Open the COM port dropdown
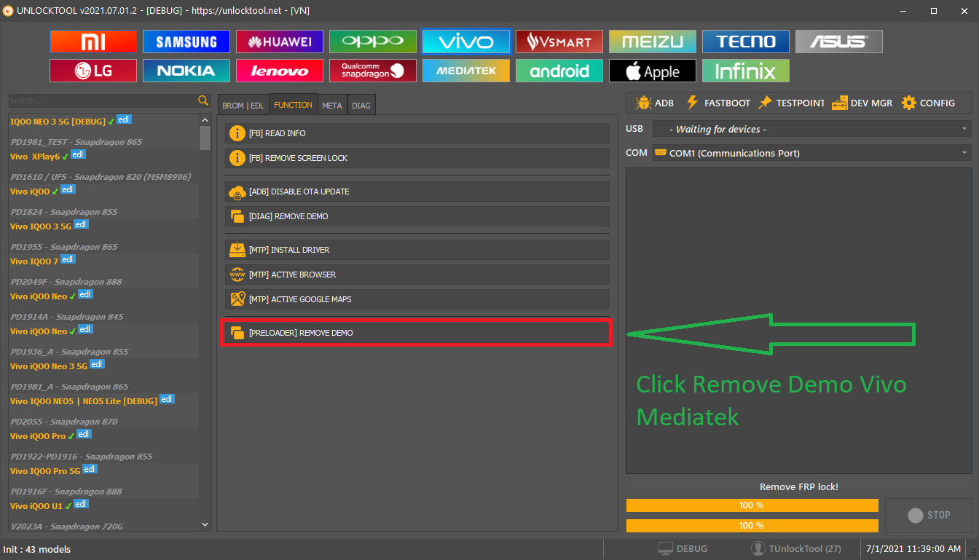Screen dimensions: 979x560 coord(812,153)
